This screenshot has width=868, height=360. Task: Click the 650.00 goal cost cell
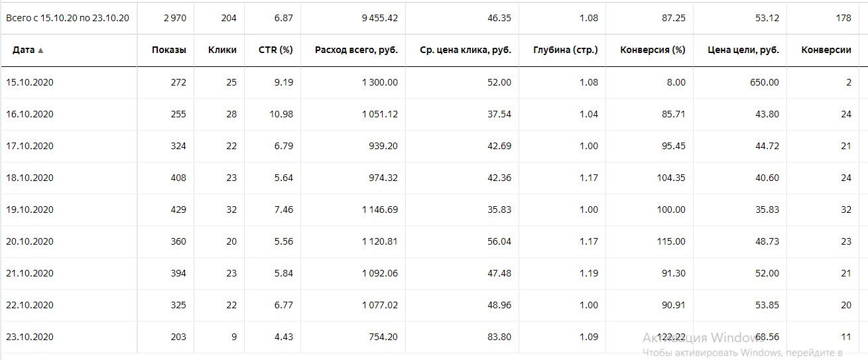click(x=765, y=82)
